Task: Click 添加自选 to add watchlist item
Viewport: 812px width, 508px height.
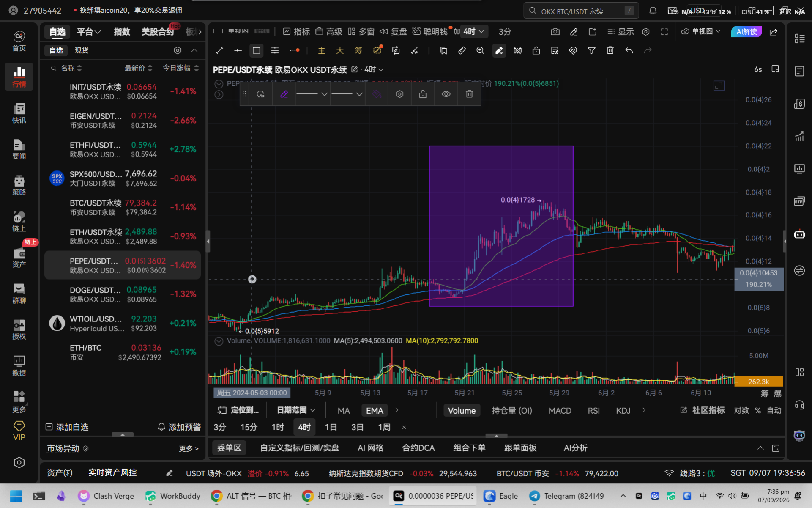Action: 67,427
